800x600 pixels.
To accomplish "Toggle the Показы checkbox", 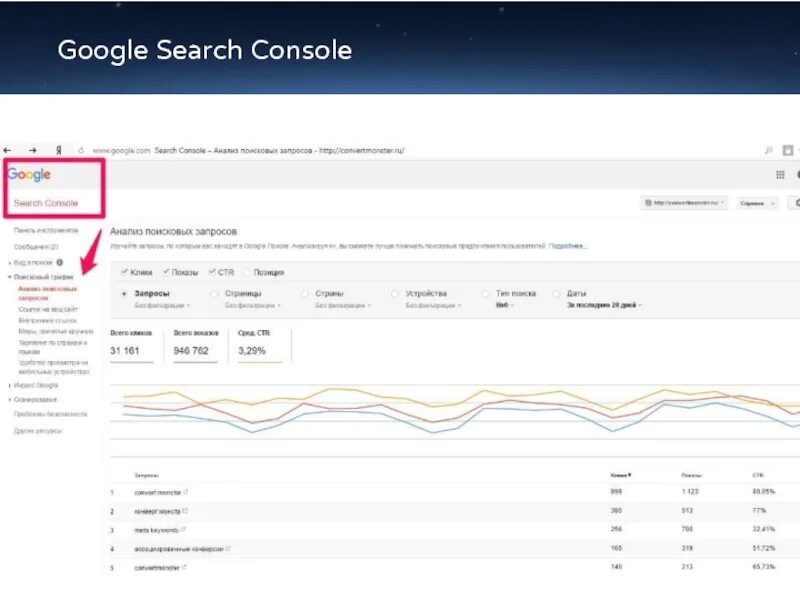I will coord(166,272).
